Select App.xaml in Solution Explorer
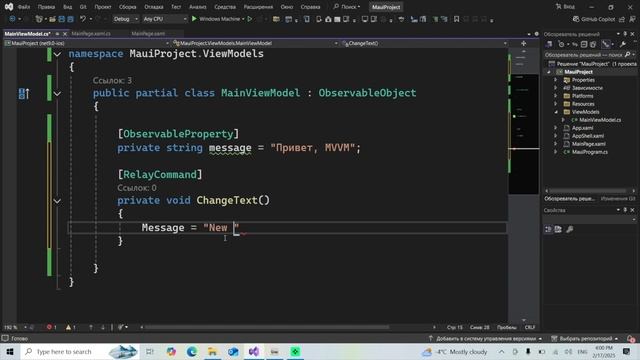 (x=582, y=128)
